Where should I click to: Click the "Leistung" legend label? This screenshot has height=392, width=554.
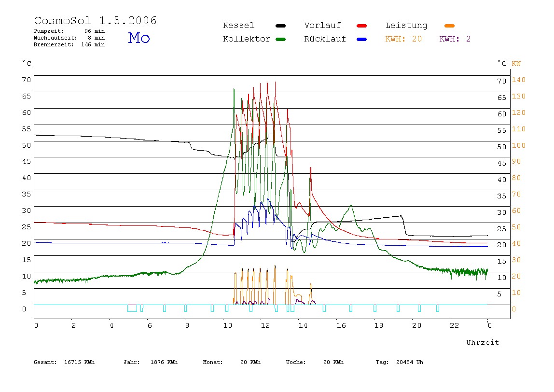pyautogui.click(x=406, y=26)
